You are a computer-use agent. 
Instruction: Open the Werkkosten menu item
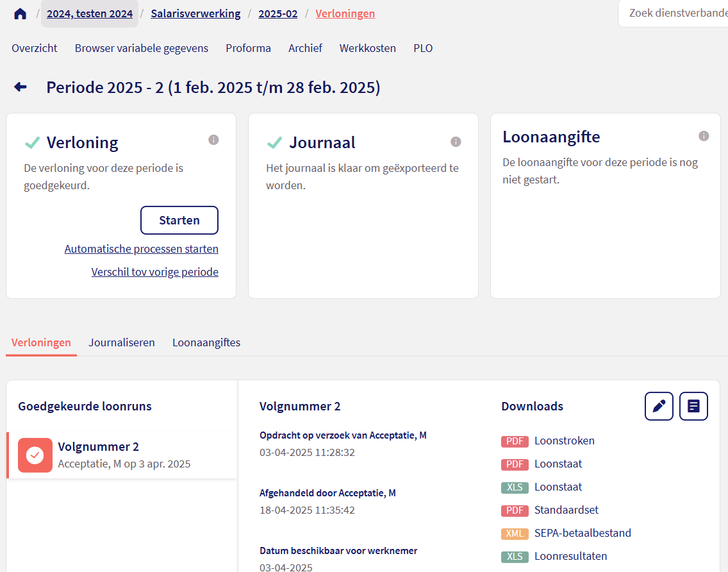pos(368,48)
